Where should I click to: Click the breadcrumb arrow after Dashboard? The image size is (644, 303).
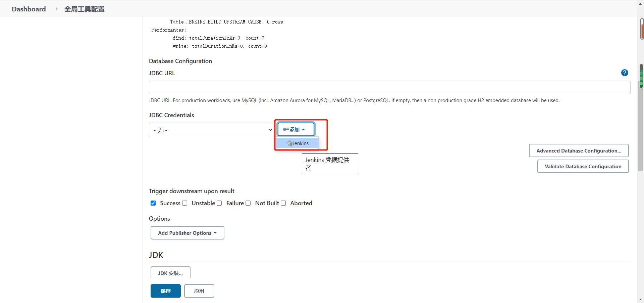pyautogui.click(x=56, y=9)
